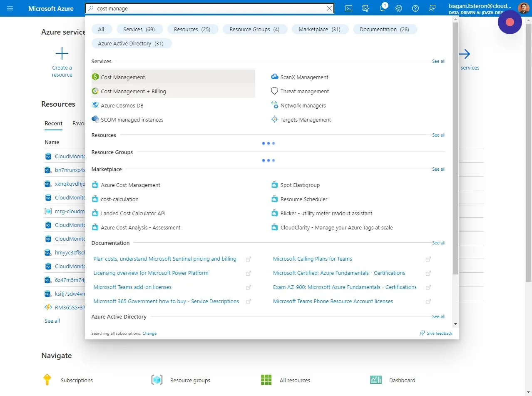Click See all next to Services
This screenshot has width=532, height=396.
pos(438,61)
